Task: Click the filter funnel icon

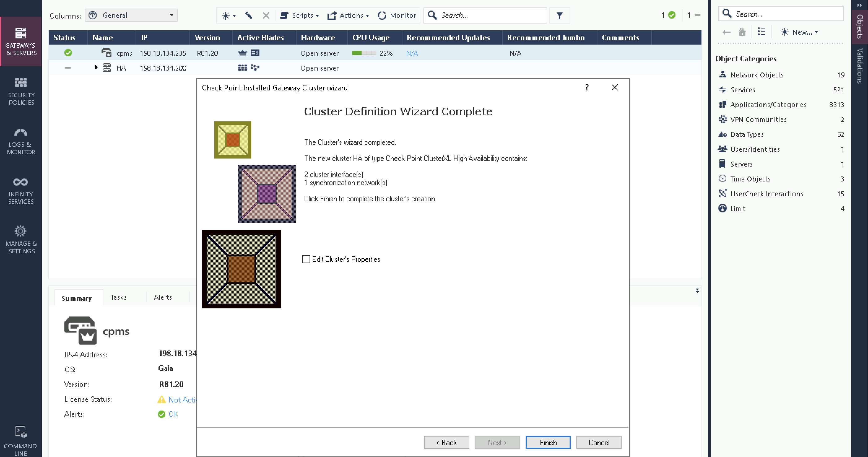Action: click(559, 15)
